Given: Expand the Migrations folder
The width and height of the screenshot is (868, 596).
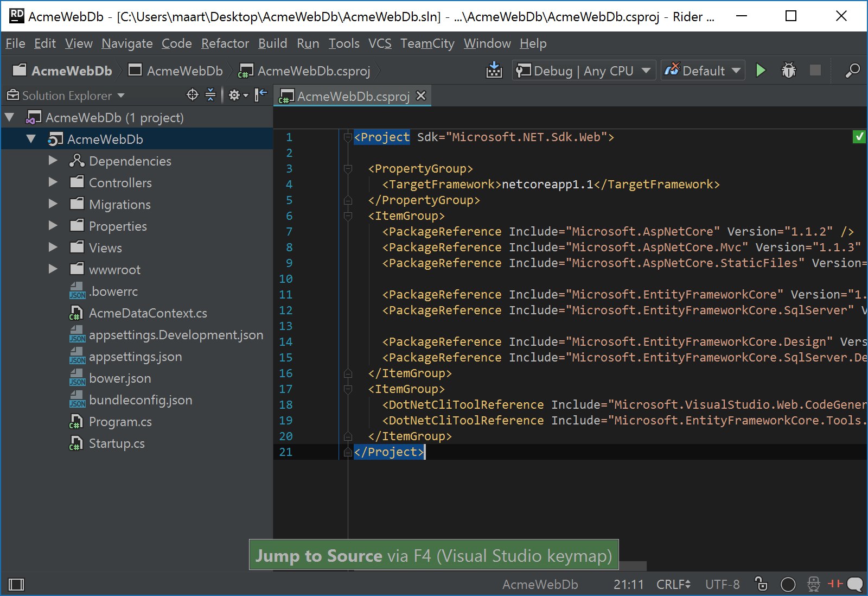Looking at the screenshot, I should point(53,204).
